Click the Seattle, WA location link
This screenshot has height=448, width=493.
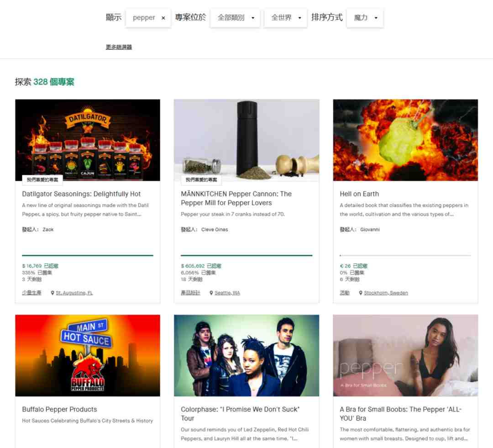click(x=227, y=293)
